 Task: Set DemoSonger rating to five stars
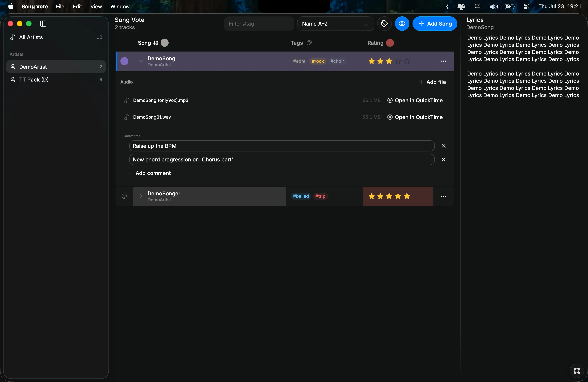(x=407, y=196)
